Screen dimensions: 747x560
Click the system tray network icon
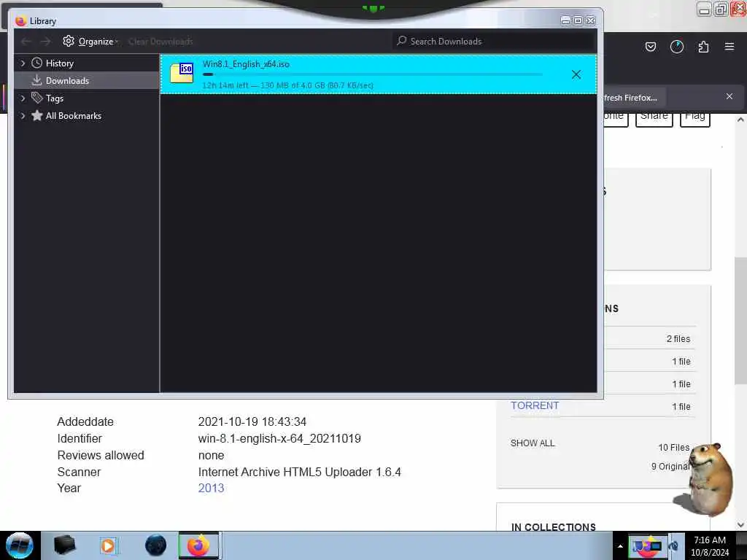[x=673, y=546]
